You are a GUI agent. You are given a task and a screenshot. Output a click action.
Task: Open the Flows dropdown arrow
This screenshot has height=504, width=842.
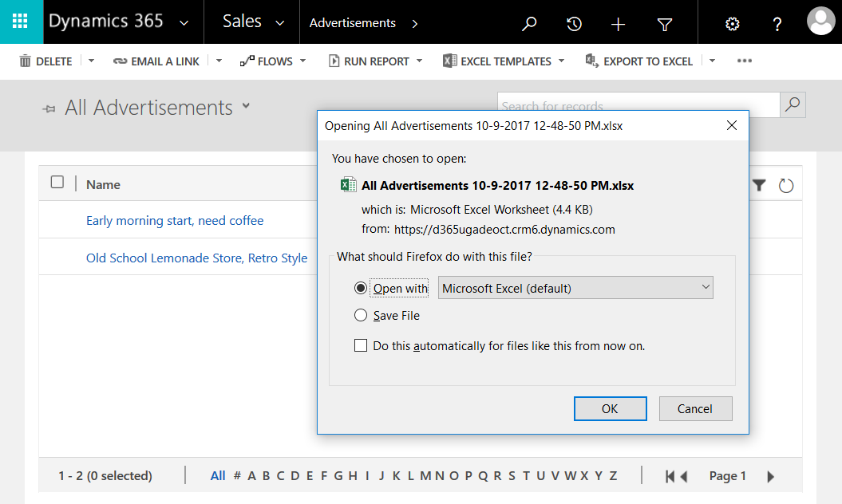click(x=302, y=61)
